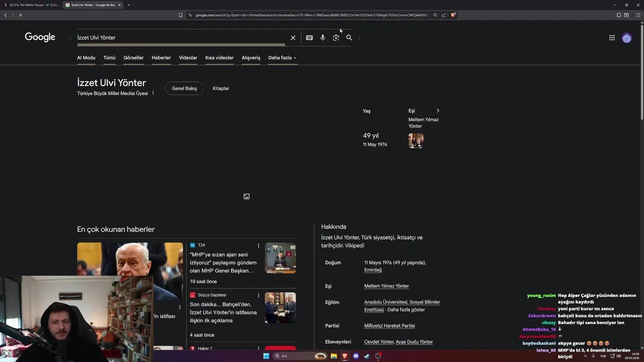Viewport: 644px width, 362px height.
Task: Open the Brave Shields lion icon
Action: pos(453,15)
